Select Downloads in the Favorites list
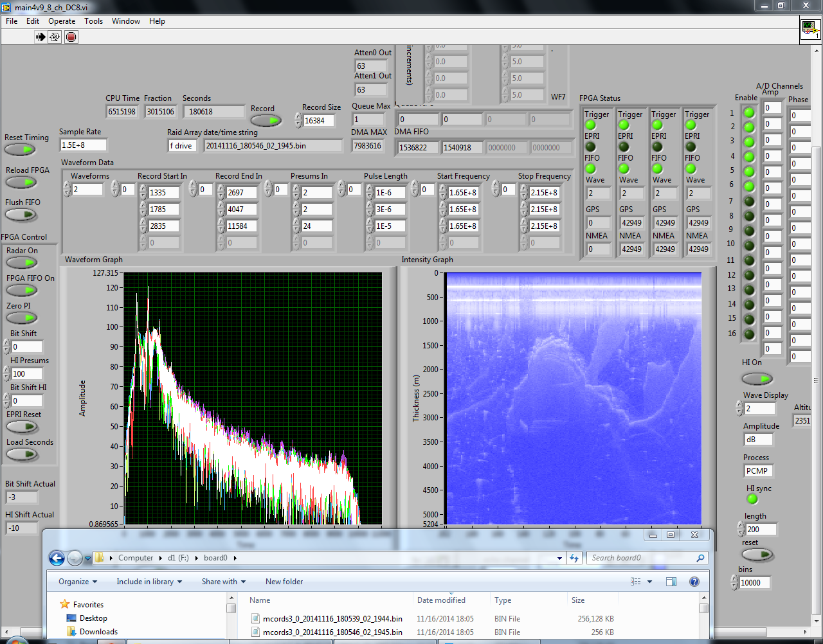This screenshot has height=644, width=823. pos(98,632)
